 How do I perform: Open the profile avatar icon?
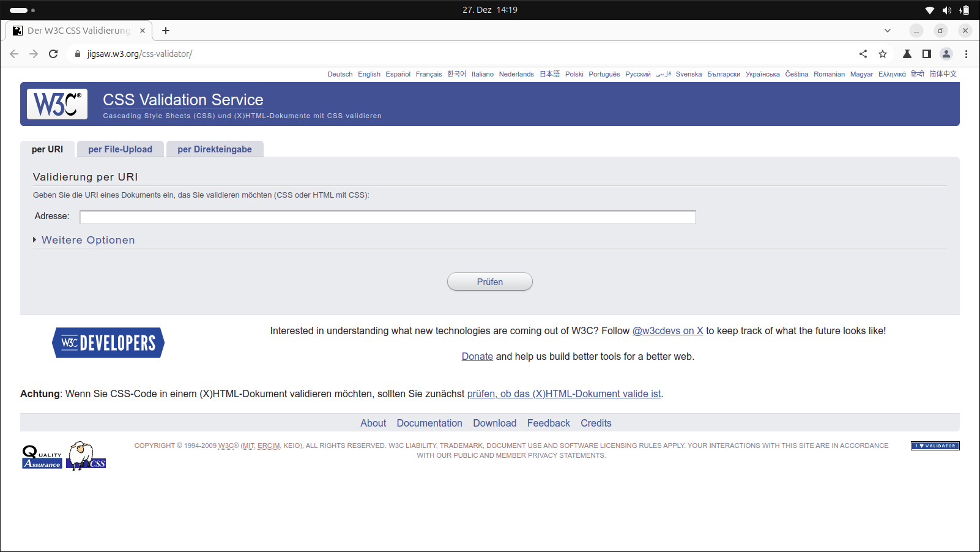pyautogui.click(x=946, y=54)
